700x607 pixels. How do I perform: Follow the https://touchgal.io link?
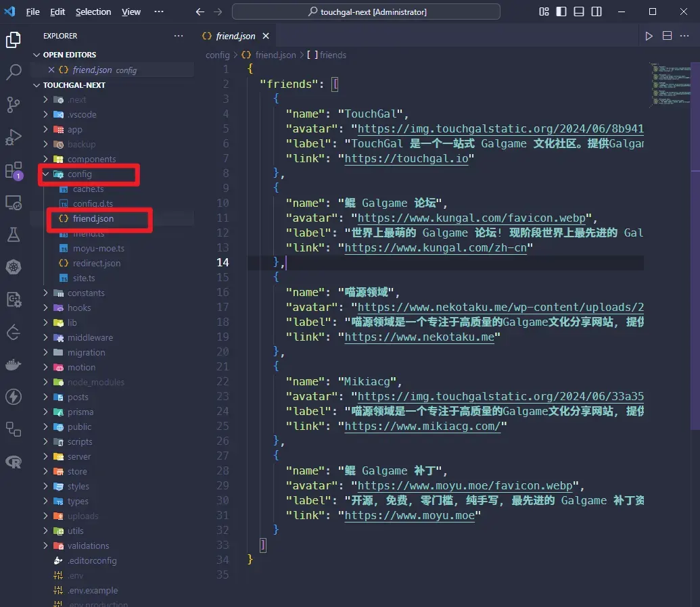point(406,158)
